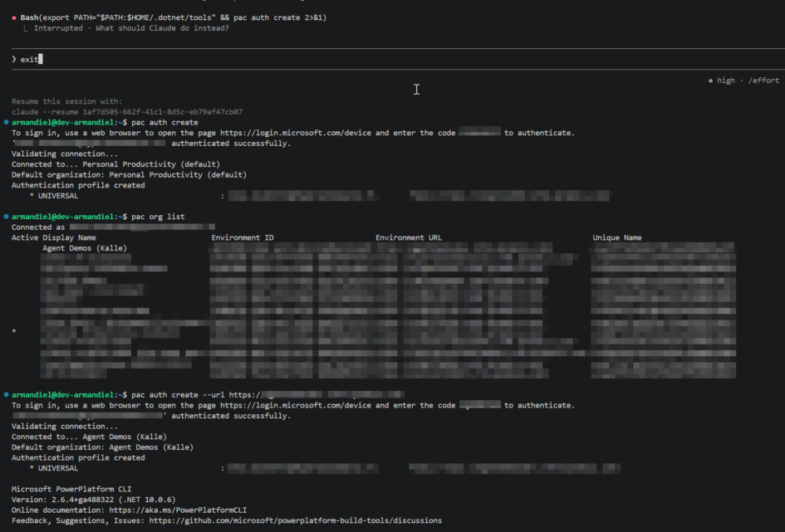The height and width of the screenshot is (532, 785).
Task: Click the red status dot beside Bash command
Action: click(15, 17)
